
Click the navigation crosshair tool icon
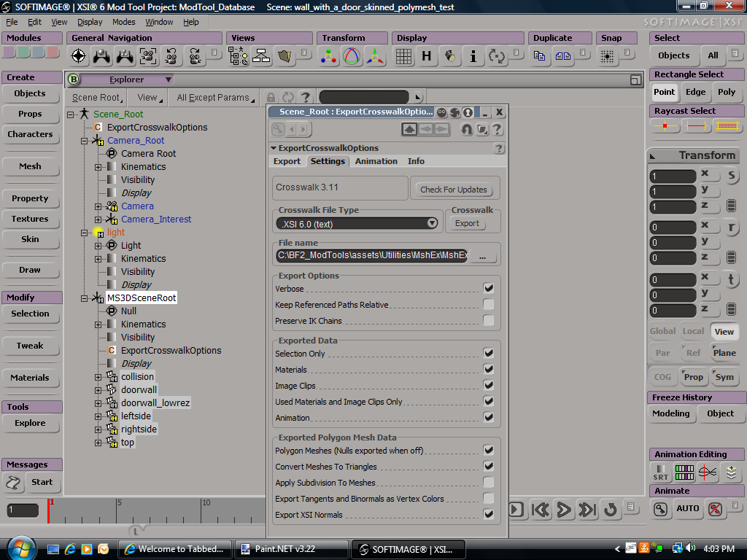[78, 56]
